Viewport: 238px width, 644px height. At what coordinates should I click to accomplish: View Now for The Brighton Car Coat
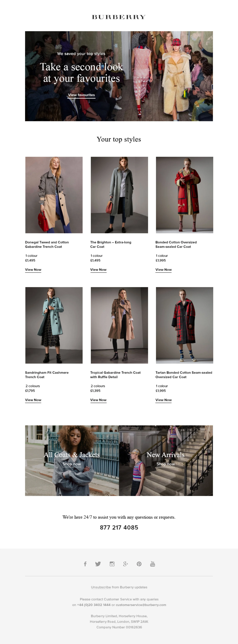[98, 270]
